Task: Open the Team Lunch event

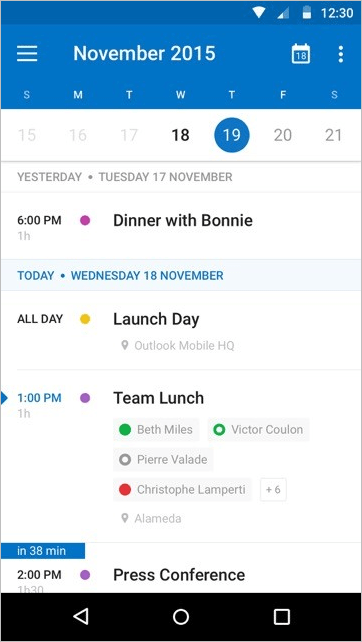Action: (x=181, y=456)
